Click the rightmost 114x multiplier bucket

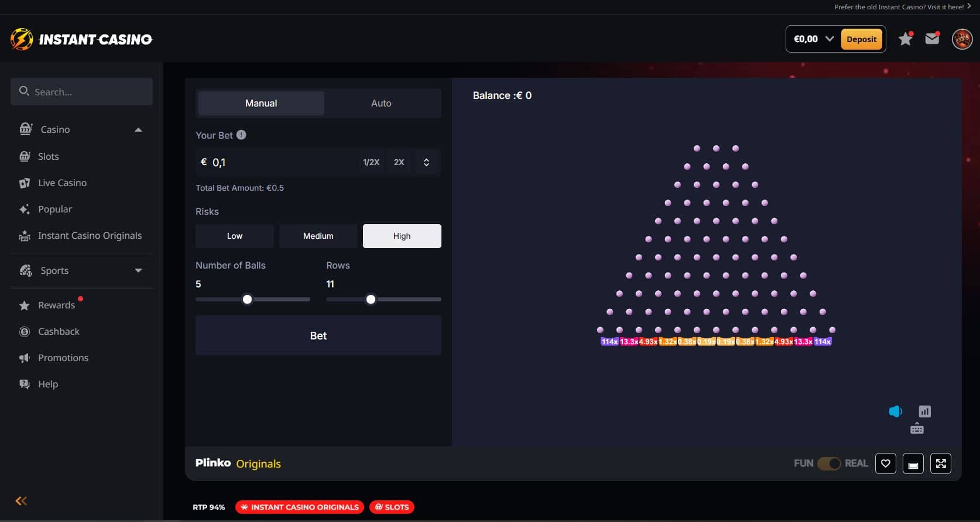pyautogui.click(x=823, y=342)
